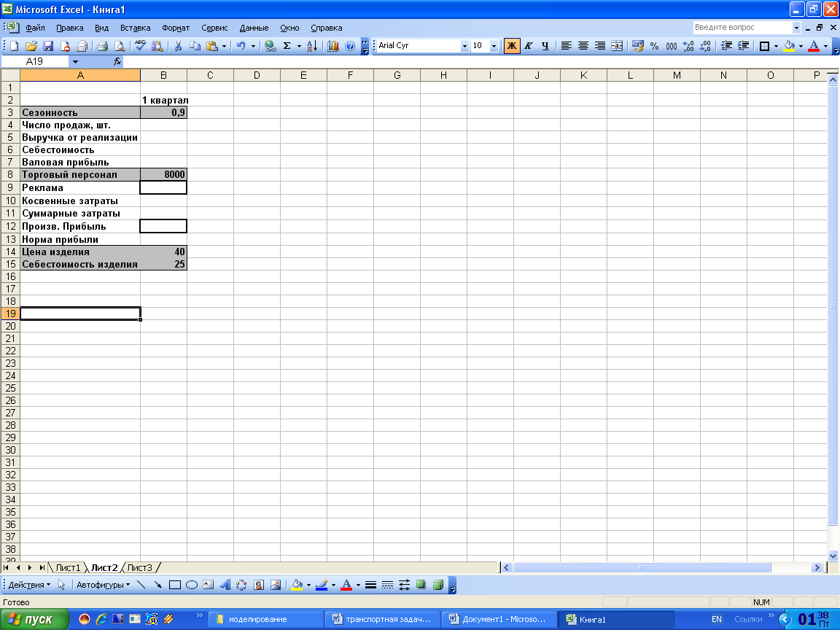The width and height of the screenshot is (840, 630).
Task: Select the Oval shape tool
Action: (x=192, y=585)
